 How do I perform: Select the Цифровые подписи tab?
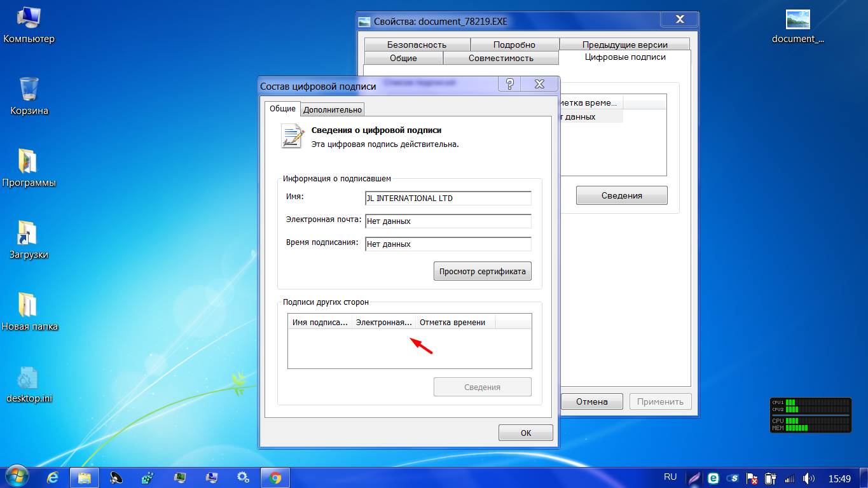coord(625,57)
